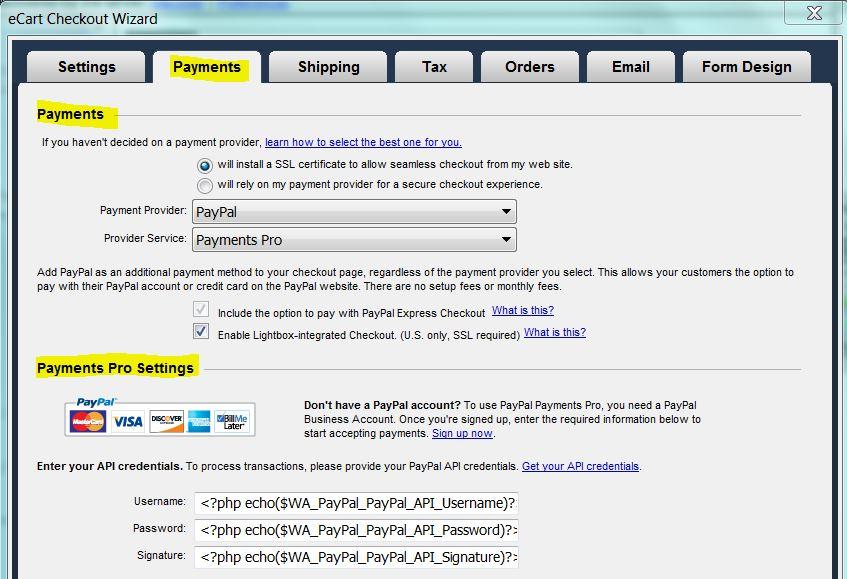
Task: Open the Provider Service dropdown
Action: (x=354, y=240)
